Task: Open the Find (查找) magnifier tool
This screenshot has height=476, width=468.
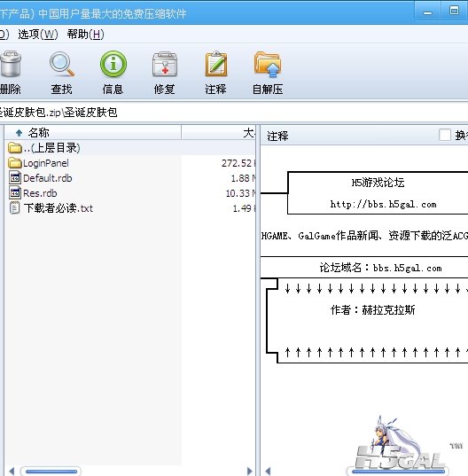Action: (x=62, y=64)
